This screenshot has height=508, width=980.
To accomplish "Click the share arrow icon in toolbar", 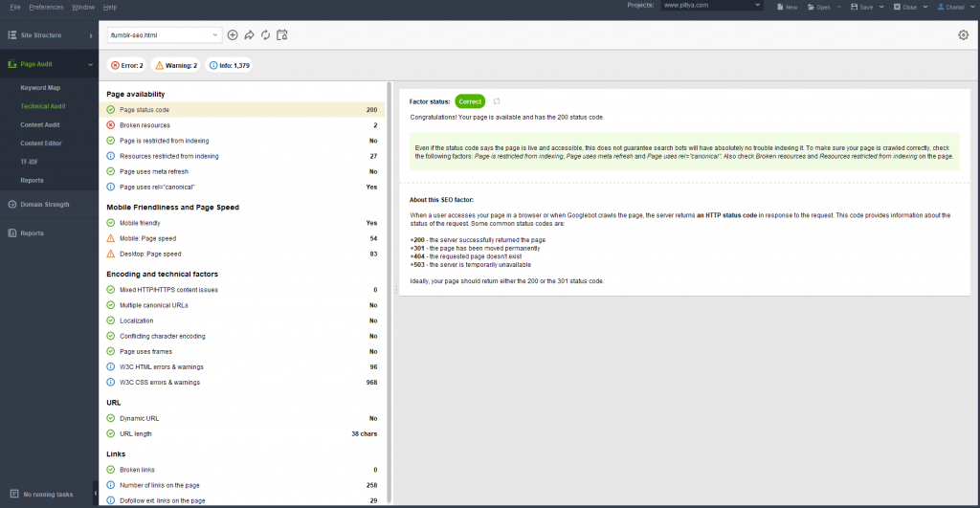I will point(249,35).
